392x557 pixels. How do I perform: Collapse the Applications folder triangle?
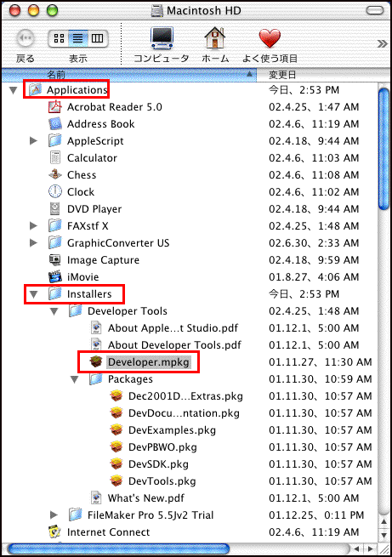coord(14,90)
